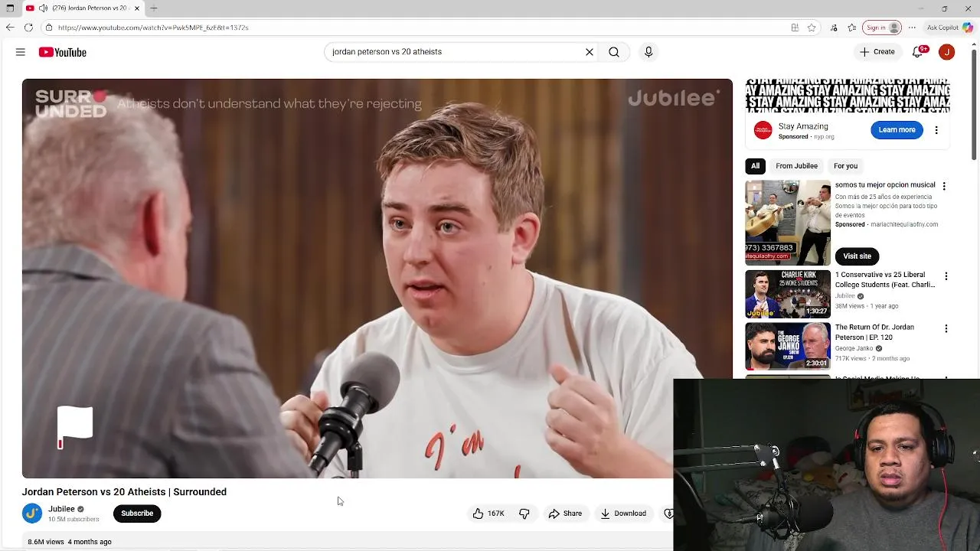This screenshot has width=980, height=551.
Task: Open the tab actions menu icon
Action: click(10, 8)
